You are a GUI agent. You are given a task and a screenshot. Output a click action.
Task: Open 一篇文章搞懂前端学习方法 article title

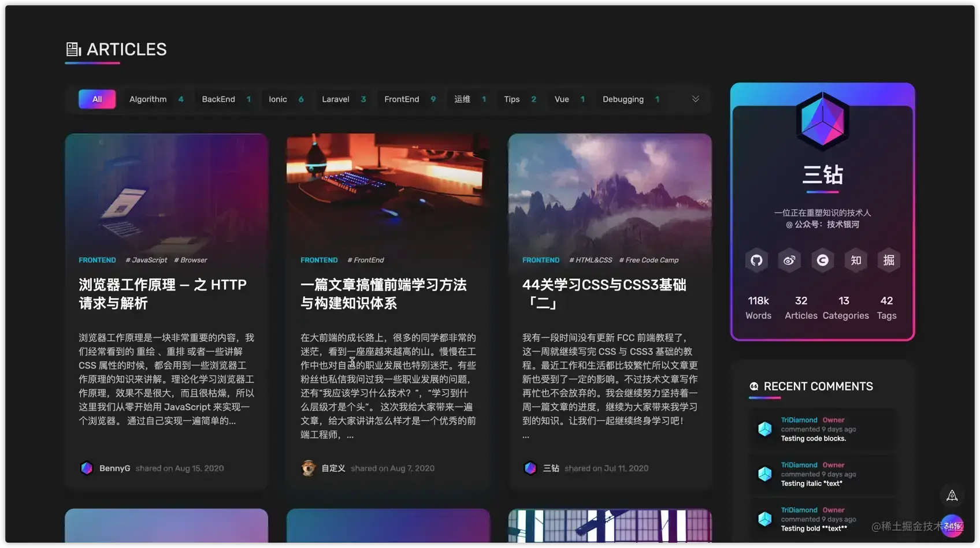point(384,294)
